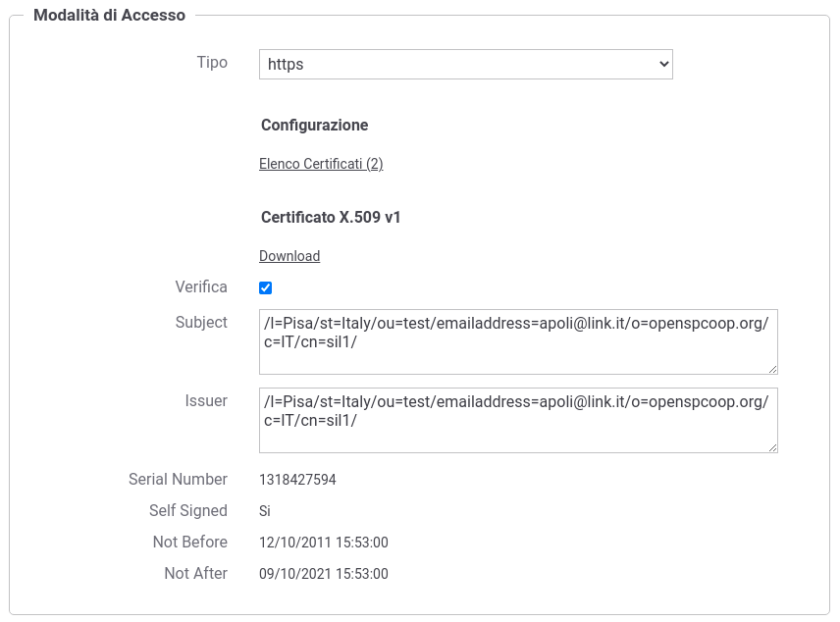Click the Issuer field label
The width and height of the screenshot is (840, 622).
(x=206, y=400)
